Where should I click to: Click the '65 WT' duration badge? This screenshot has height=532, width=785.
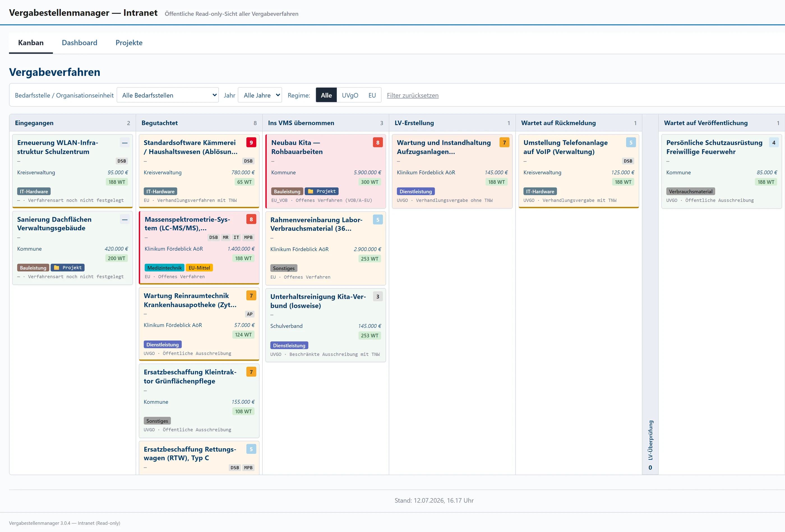[244, 182]
